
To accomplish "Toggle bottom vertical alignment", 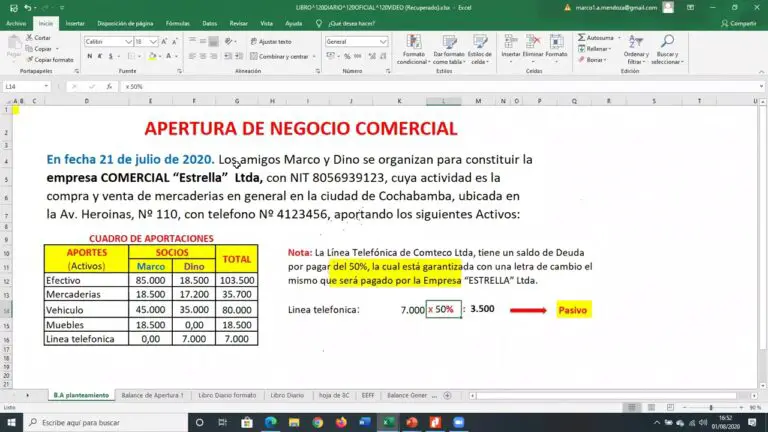I will (x=214, y=42).
